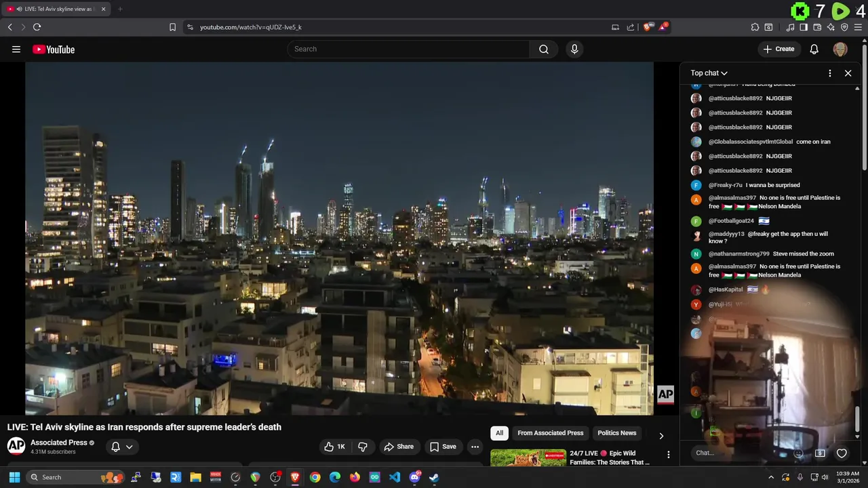
Task: Open Windows Start menu
Action: click(14, 477)
